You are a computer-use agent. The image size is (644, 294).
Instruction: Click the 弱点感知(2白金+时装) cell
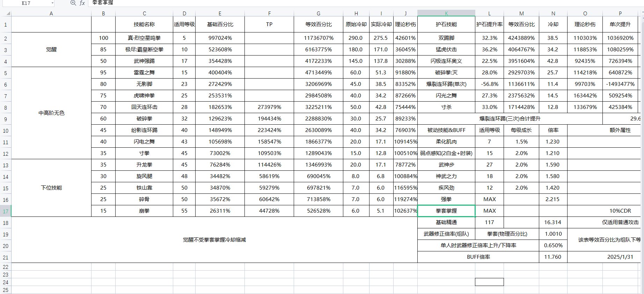click(x=446, y=153)
